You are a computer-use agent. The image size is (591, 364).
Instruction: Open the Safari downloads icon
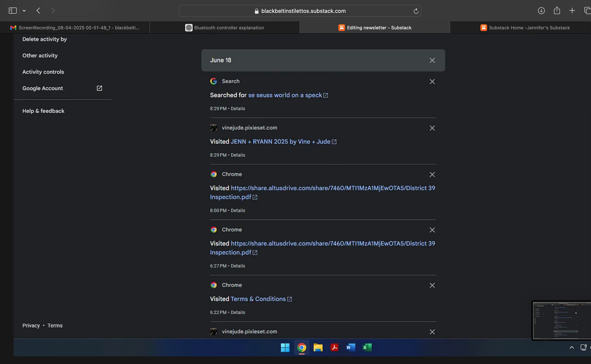pyautogui.click(x=541, y=11)
